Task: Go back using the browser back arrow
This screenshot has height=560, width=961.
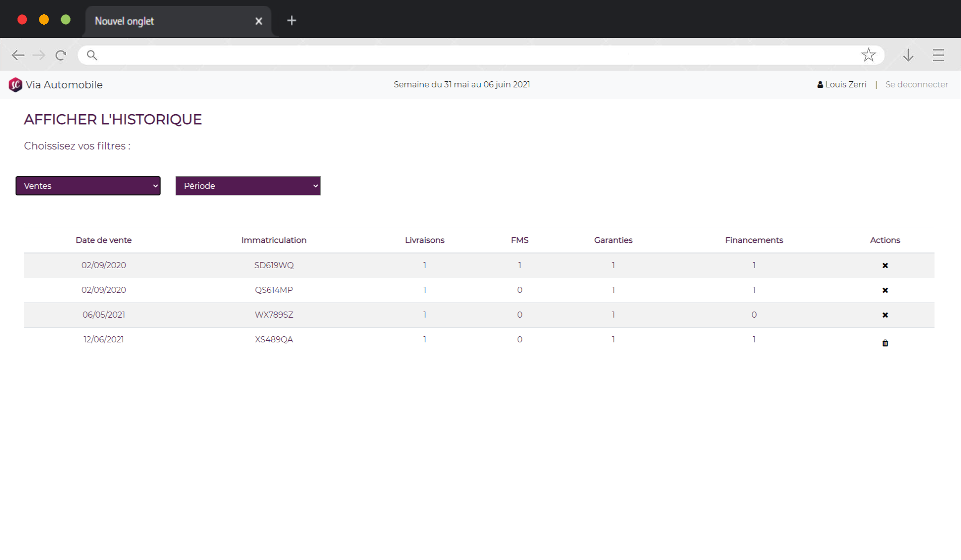Action: point(18,55)
